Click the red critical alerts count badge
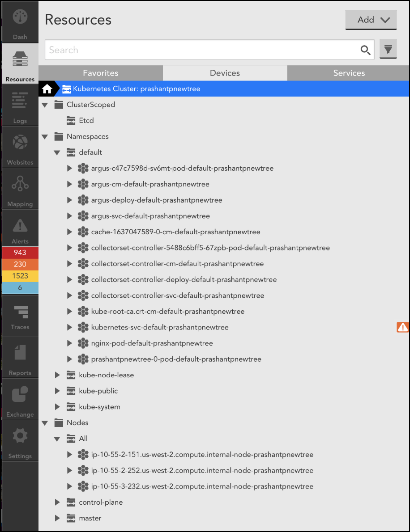This screenshot has width=410, height=532. (x=20, y=252)
